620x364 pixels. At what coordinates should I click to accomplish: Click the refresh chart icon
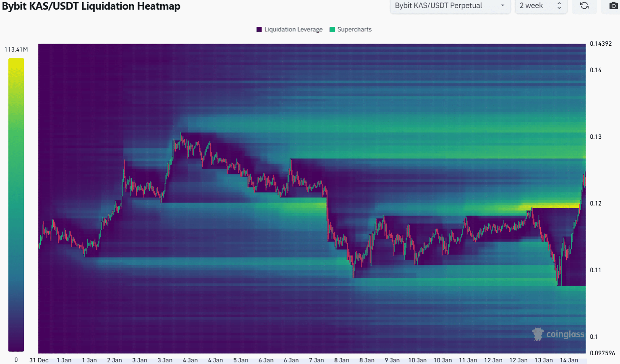pos(584,6)
